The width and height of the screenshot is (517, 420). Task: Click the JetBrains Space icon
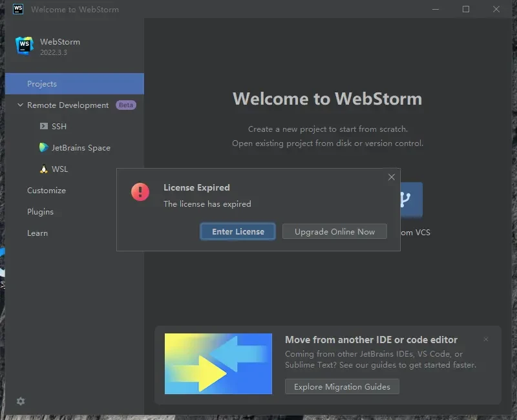coord(43,148)
